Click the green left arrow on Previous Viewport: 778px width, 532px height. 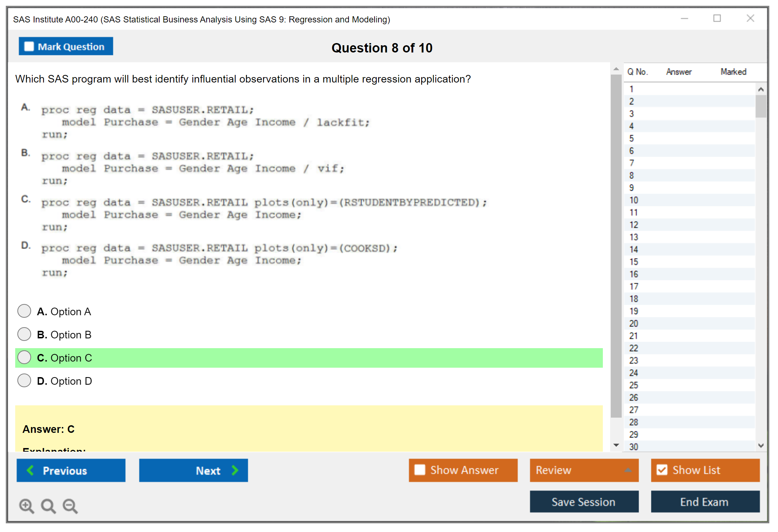pos(30,470)
